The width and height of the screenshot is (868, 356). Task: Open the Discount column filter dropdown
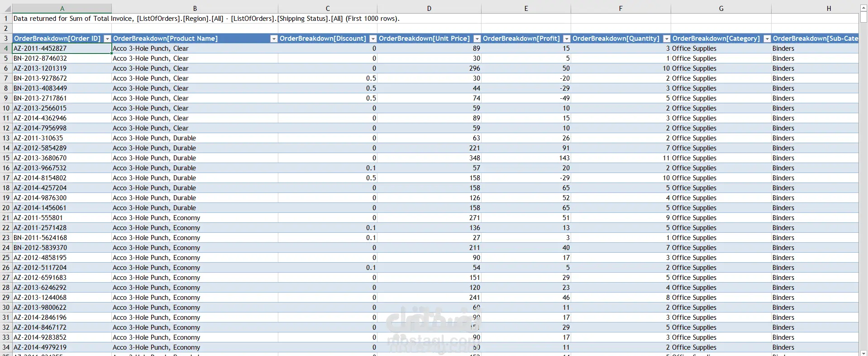click(373, 38)
